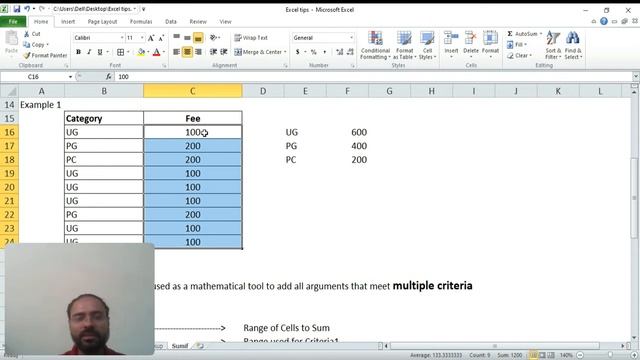Toggle Align Text Right

tap(198, 52)
